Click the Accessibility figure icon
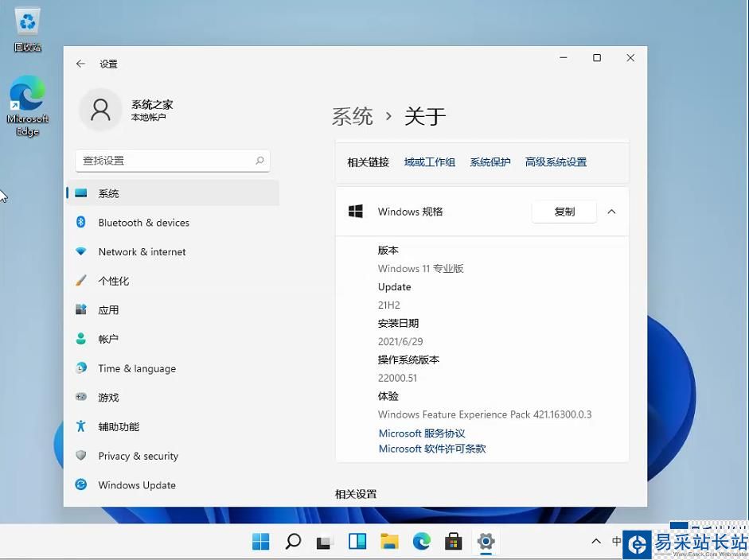Image resolution: width=749 pixels, height=560 pixels. click(x=80, y=426)
